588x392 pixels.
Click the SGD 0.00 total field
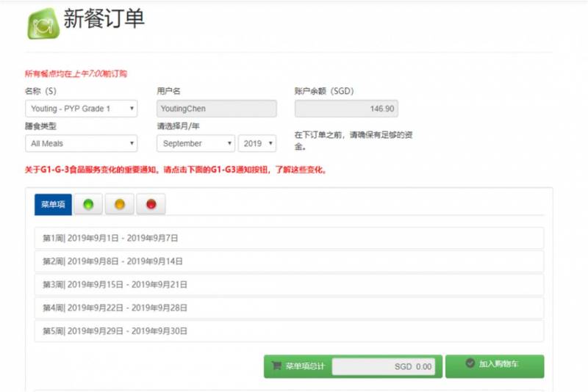383,366
